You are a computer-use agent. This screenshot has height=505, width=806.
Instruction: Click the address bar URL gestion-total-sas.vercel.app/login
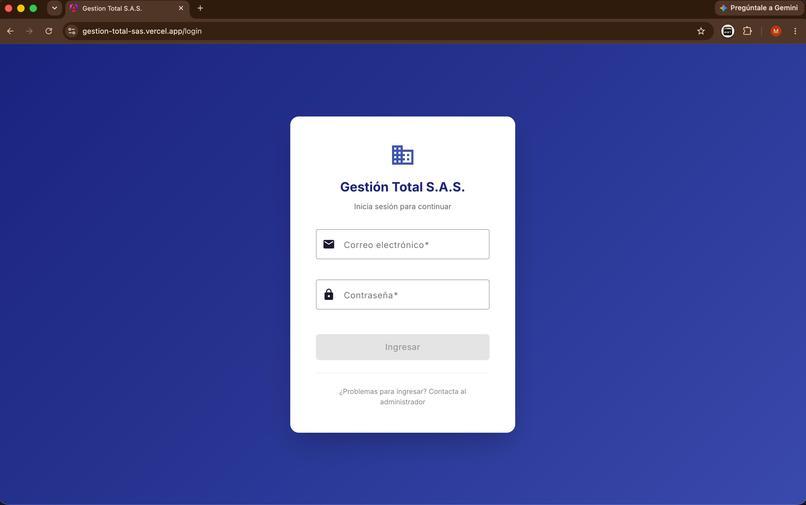(x=142, y=31)
